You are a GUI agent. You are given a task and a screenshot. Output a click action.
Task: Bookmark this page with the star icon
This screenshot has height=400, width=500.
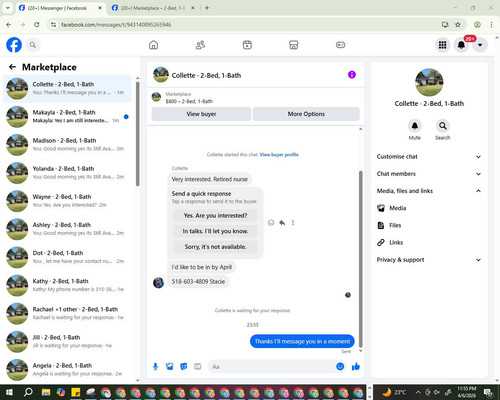tap(458, 25)
